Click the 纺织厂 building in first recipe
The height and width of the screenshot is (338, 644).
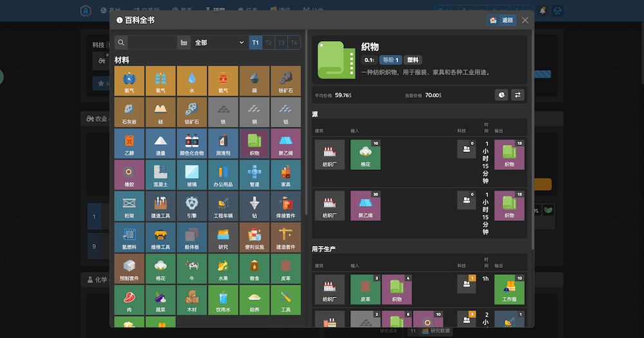[329, 155]
